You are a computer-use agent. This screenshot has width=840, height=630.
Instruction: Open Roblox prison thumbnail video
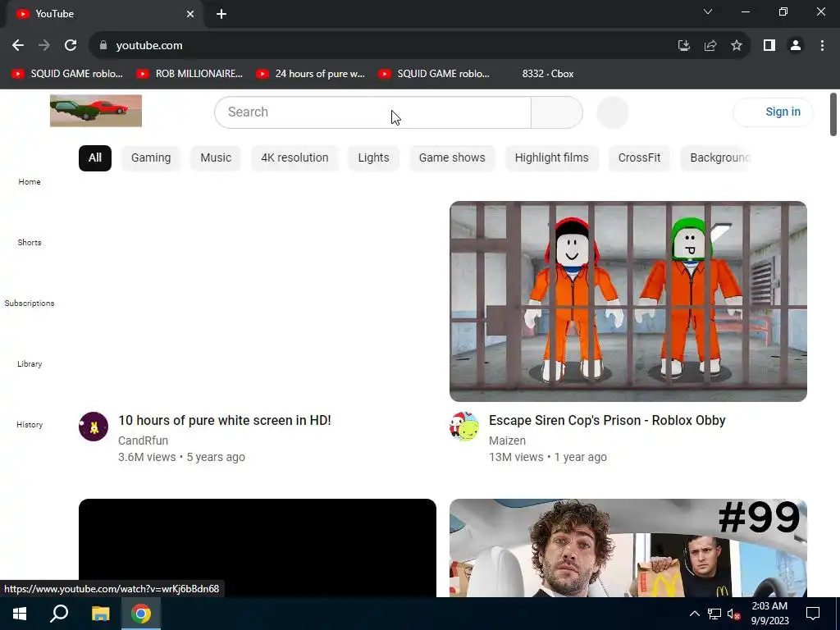(x=628, y=301)
